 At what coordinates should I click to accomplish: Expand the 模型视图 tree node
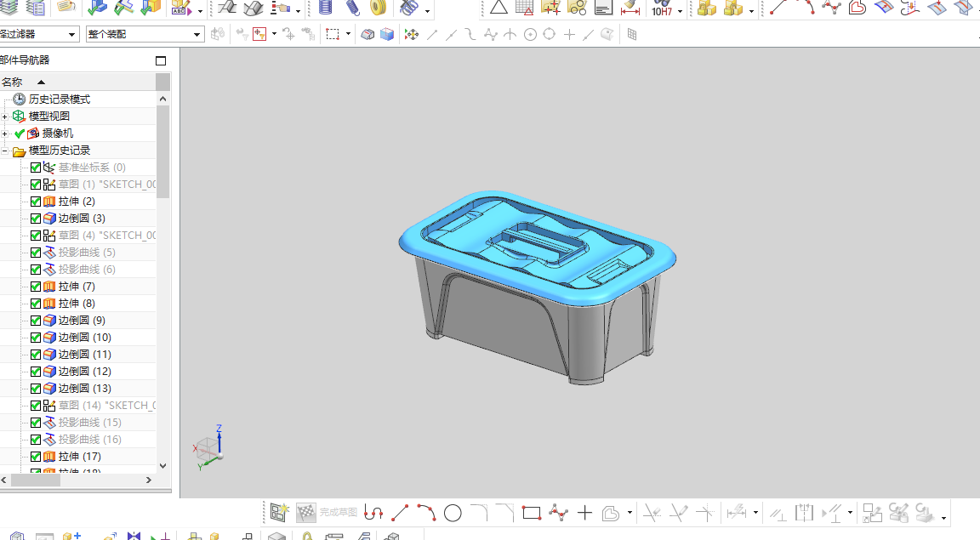tap(5, 117)
